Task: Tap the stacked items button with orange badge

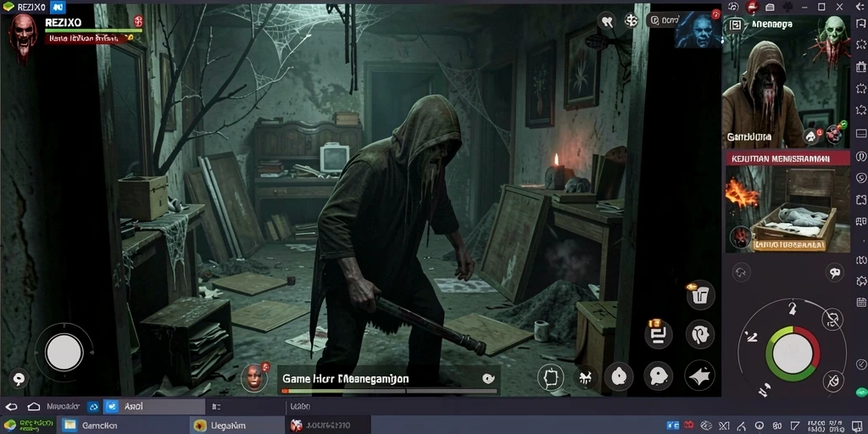Action: 659,334
